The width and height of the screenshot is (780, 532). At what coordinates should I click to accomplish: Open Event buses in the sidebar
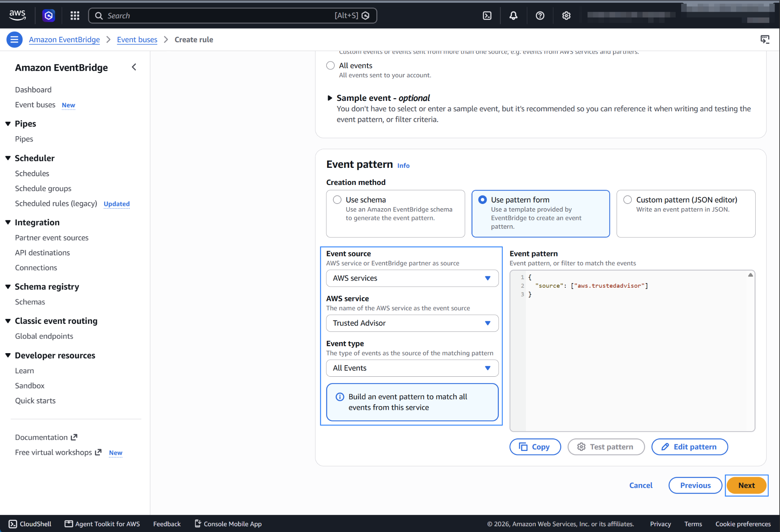(x=35, y=105)
